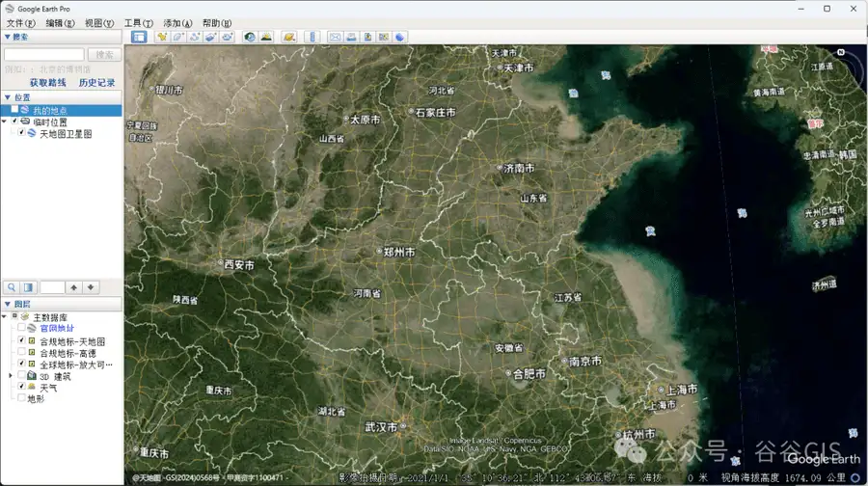Image resolution: width=868 pixels, height=486 pixels.
Task: Collapse the 主数据库 tree node arrow
Action: (5, 316)
